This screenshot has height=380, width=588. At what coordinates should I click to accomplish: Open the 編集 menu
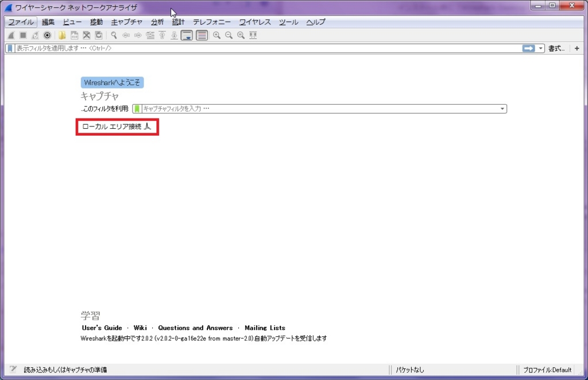tap(48, 22)
